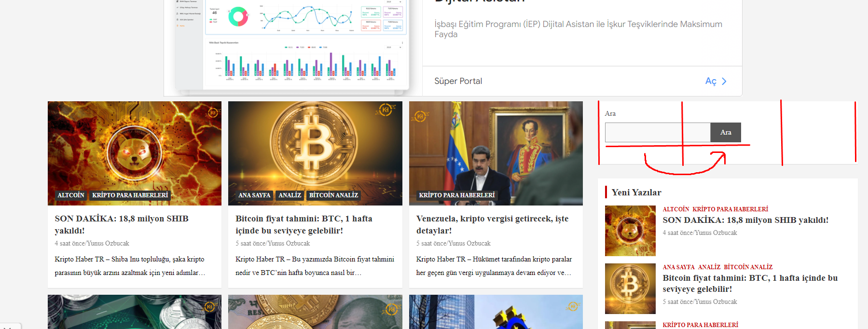
Task: Open headline 'Bitcoin fiyat tahmini' in main grid
Action: pos(304,225)
